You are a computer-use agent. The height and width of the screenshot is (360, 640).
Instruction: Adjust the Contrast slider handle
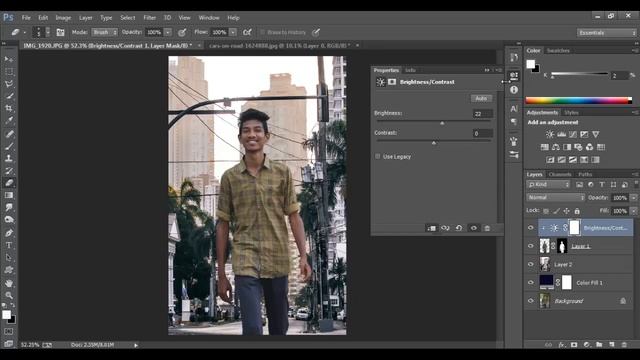(434, 142)
